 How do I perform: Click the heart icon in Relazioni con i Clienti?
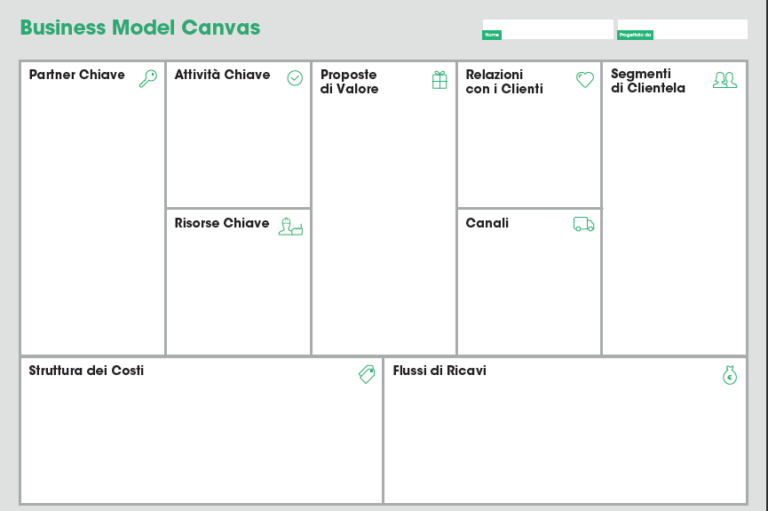[585, 79]
